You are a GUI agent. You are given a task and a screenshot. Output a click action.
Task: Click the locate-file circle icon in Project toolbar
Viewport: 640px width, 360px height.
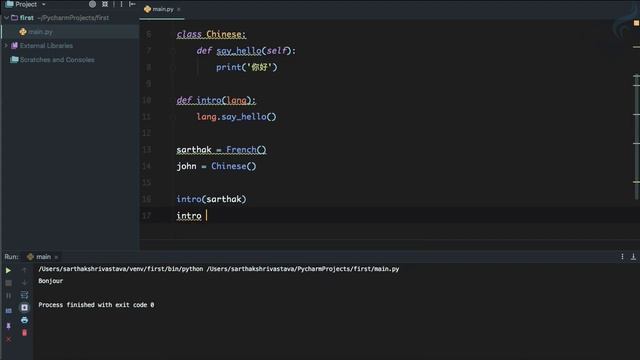[92, 4]
